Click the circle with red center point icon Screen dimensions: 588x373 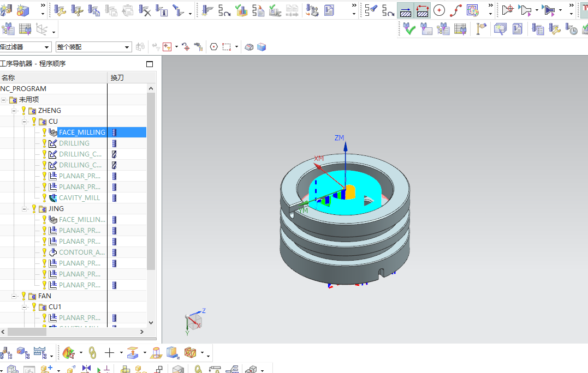click(439, 10)
